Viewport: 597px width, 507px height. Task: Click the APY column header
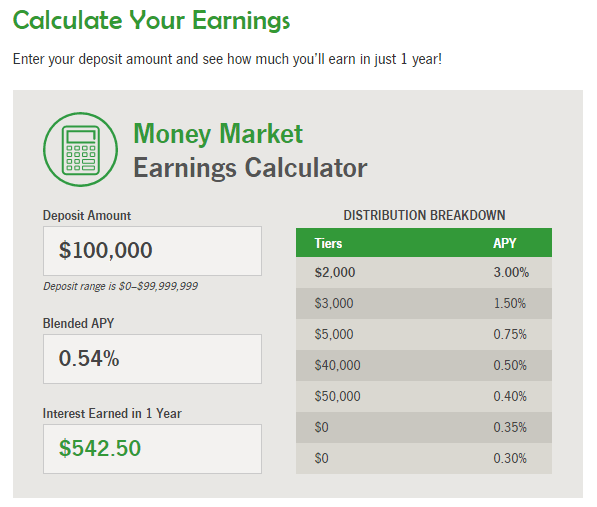[504, 243]
